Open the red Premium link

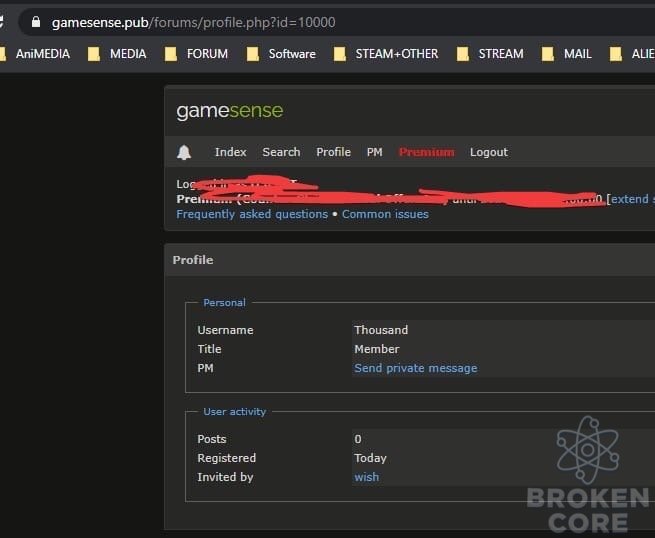click(x=427, y=152)
